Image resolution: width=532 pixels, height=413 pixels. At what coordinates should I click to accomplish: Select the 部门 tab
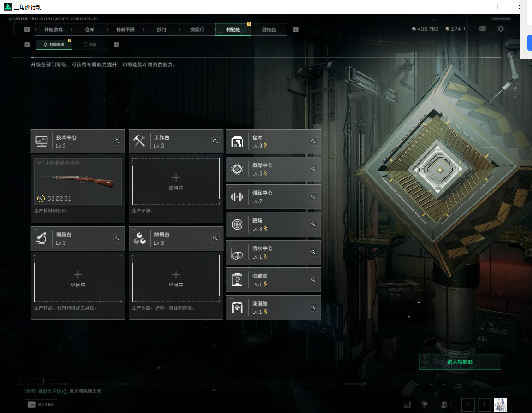pos(161,29)
